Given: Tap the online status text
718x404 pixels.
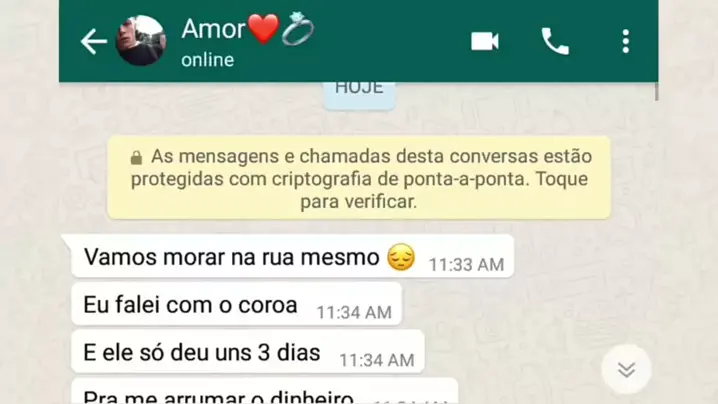Looking at the screenshot, I should [x=207, y=60].
